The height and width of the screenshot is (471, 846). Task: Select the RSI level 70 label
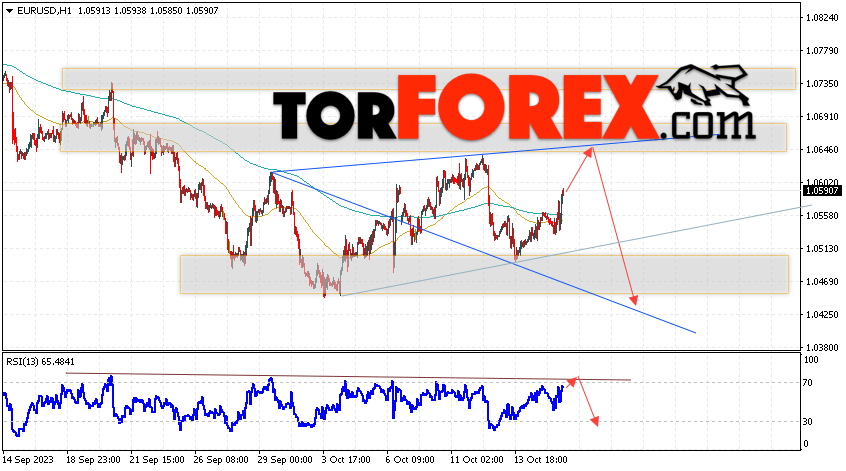tap(808, 383)
